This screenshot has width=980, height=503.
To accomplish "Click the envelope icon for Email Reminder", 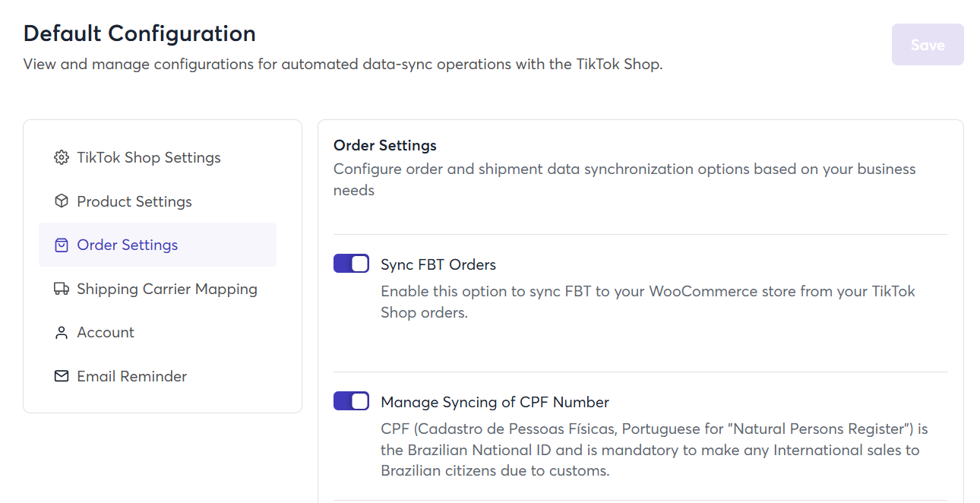I will coord(62,376).
